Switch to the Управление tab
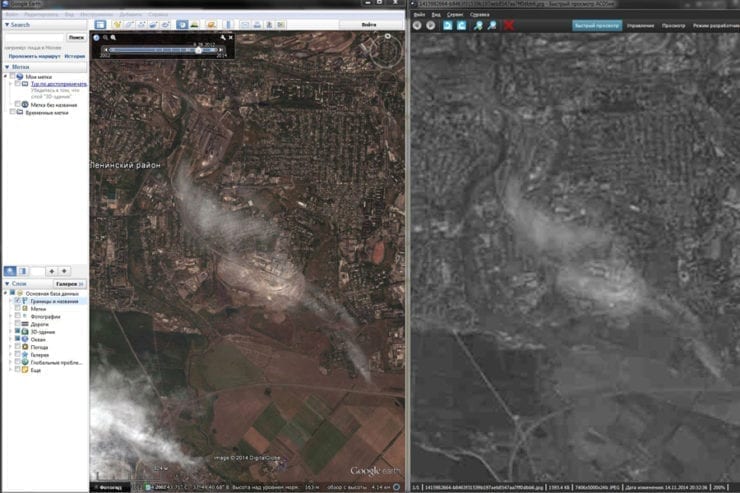The image size is (740, 493). 640,25
